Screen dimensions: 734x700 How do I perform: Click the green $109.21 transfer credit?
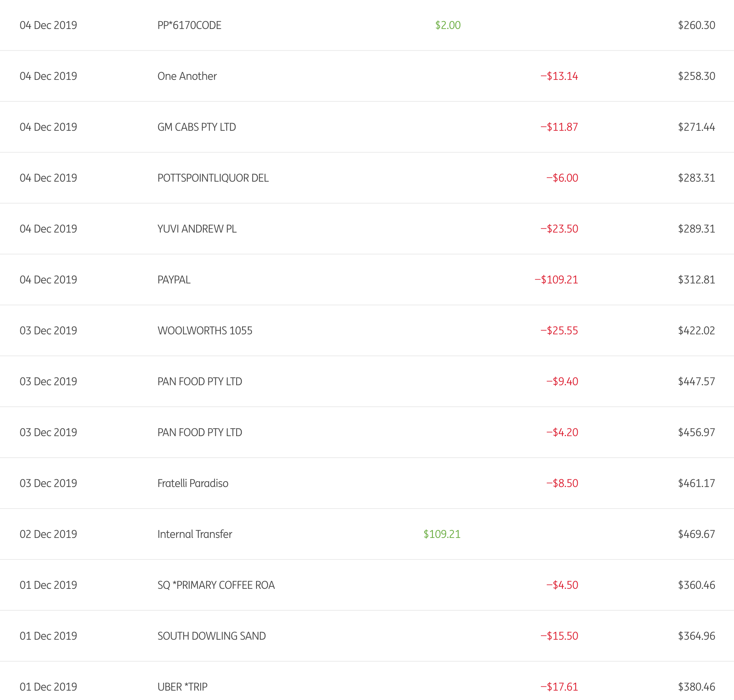click(442, 534)
